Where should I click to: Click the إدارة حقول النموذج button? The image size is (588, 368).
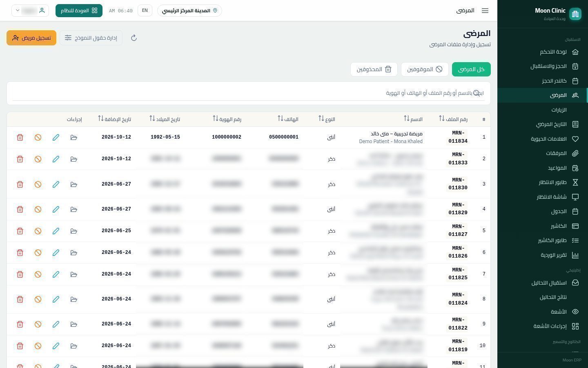(91, 38)
